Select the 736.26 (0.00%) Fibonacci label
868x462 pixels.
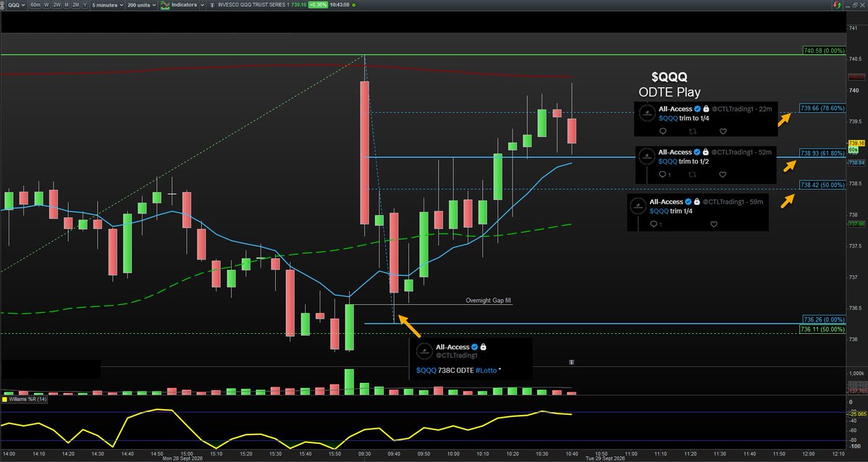point(825,319)
